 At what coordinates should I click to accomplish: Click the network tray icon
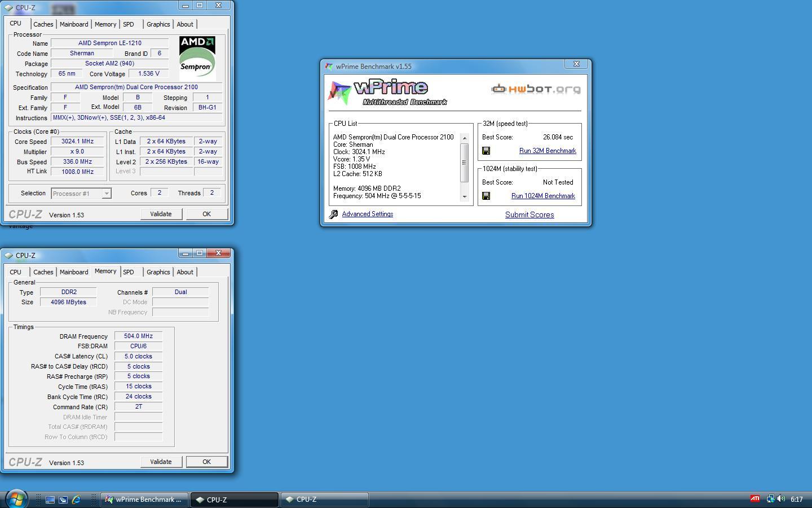pyautogui.click(x=770, y=498)
